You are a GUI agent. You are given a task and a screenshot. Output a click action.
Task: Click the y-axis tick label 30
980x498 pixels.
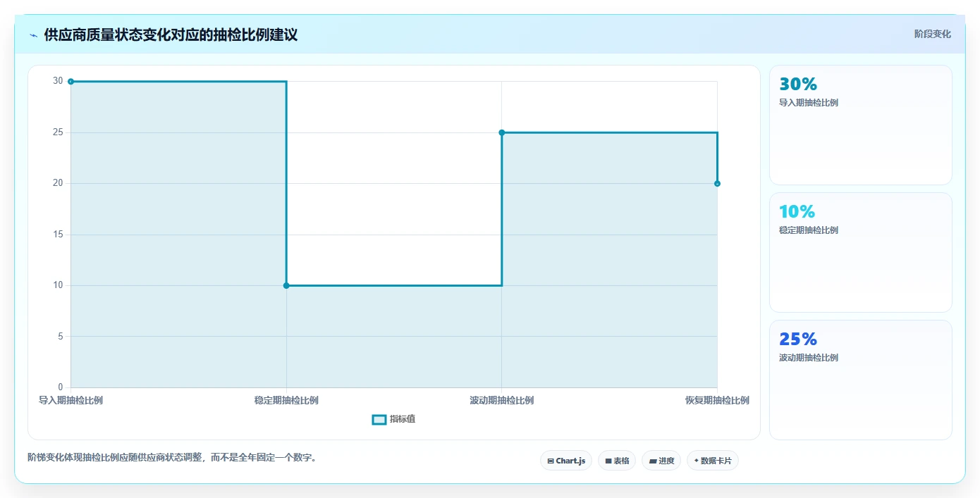point(58,81)
